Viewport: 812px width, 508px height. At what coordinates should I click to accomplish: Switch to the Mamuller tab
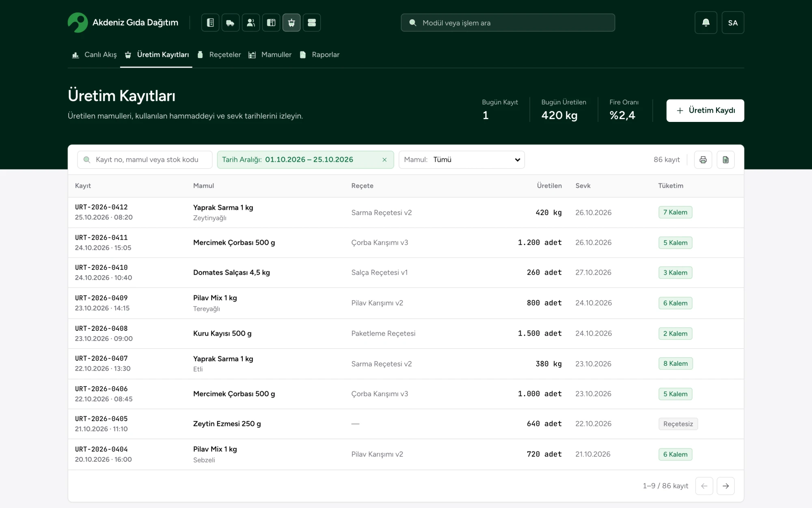(270, 55)
